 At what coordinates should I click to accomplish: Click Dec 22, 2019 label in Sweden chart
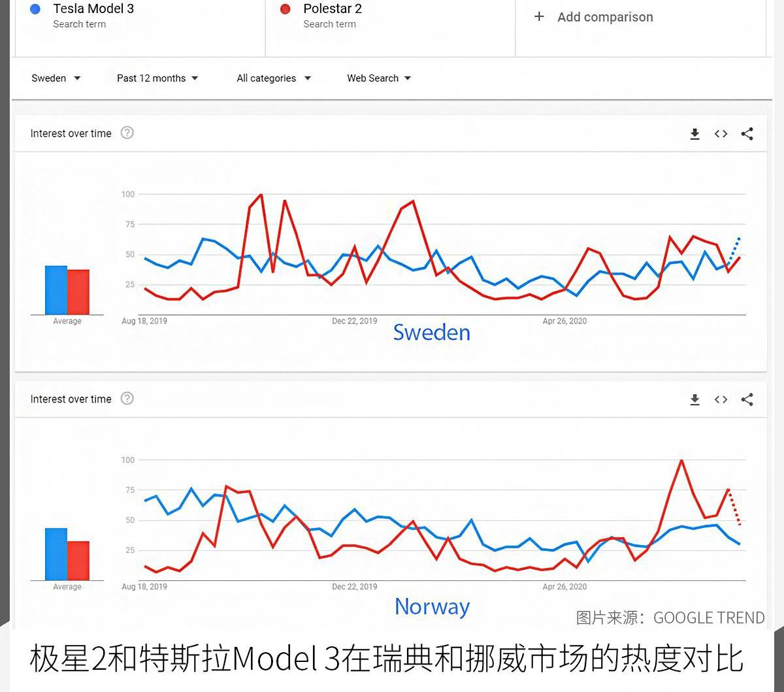tap(355, 321)
